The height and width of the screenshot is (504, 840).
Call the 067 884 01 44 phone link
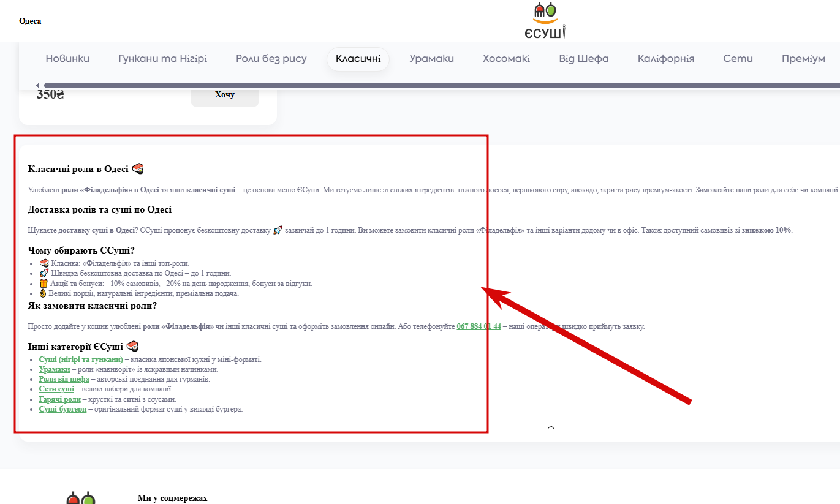point(479,326)
